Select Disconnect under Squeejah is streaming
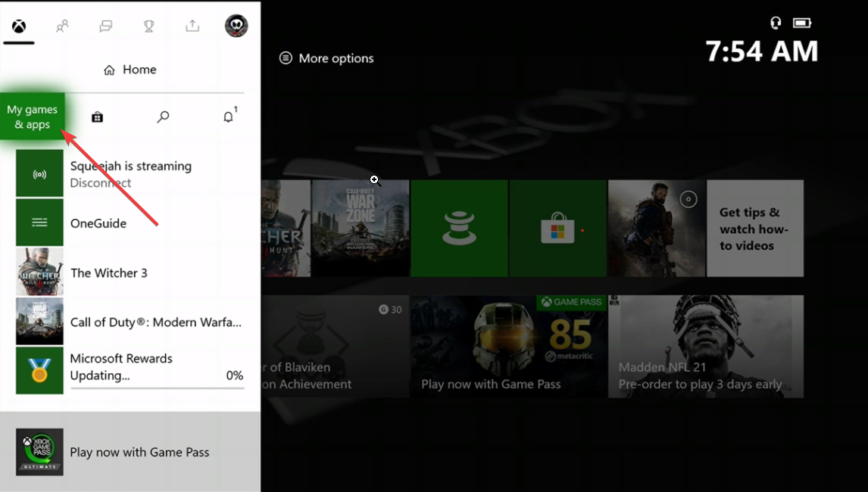 (101, 183)
